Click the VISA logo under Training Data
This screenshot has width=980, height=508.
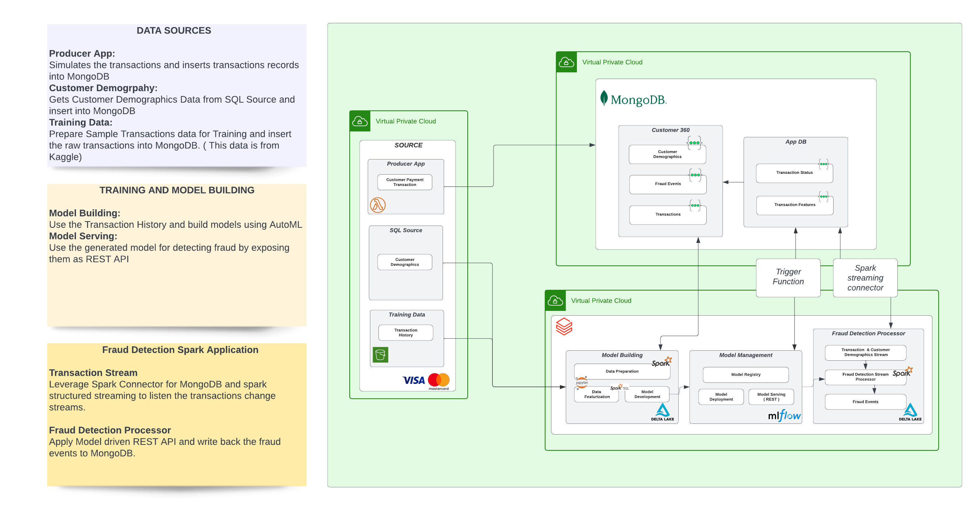coord(413,380)
